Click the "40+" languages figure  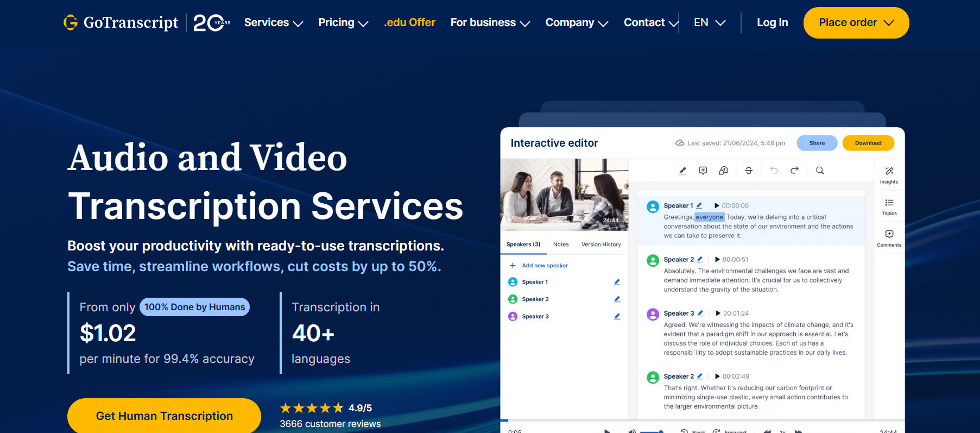click(x=313, y=333)
